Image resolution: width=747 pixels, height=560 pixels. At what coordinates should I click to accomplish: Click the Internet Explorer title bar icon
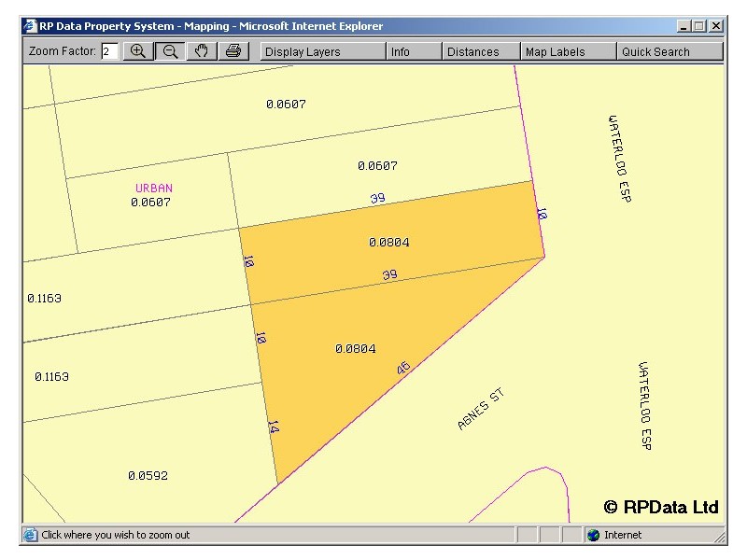click(30, 26)
